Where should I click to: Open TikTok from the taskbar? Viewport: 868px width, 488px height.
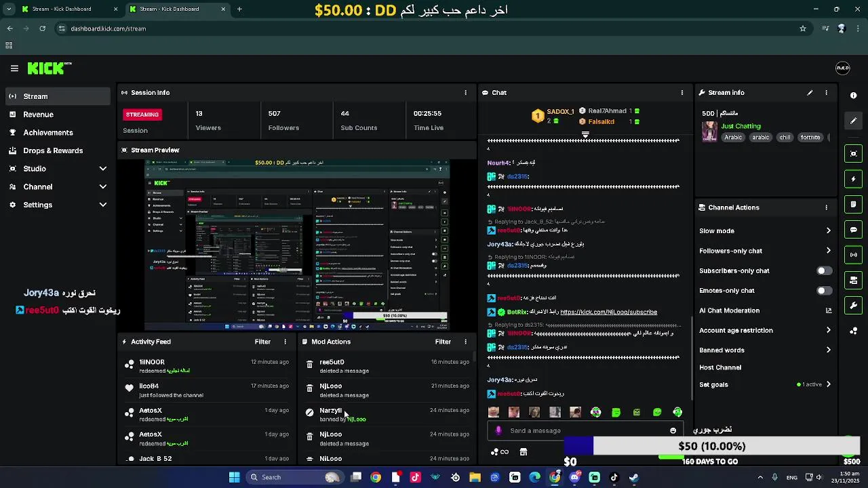[x=614, y=477]
